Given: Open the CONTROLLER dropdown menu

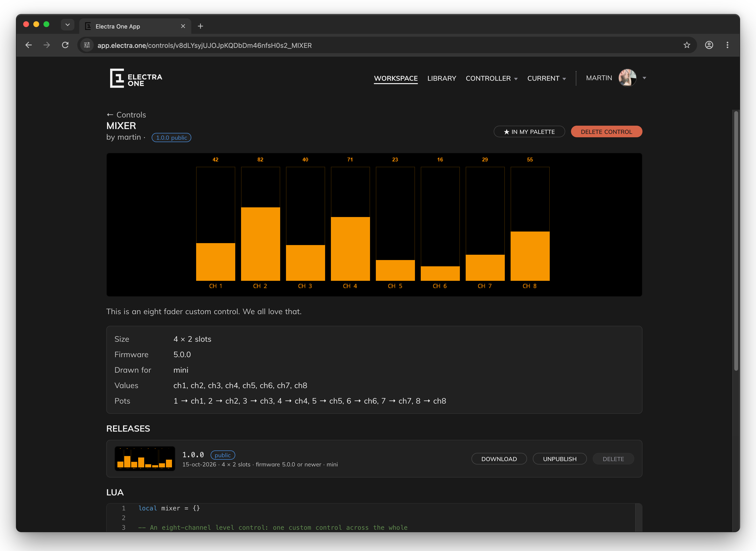Looking at the screenshot, I should [492, 78].
